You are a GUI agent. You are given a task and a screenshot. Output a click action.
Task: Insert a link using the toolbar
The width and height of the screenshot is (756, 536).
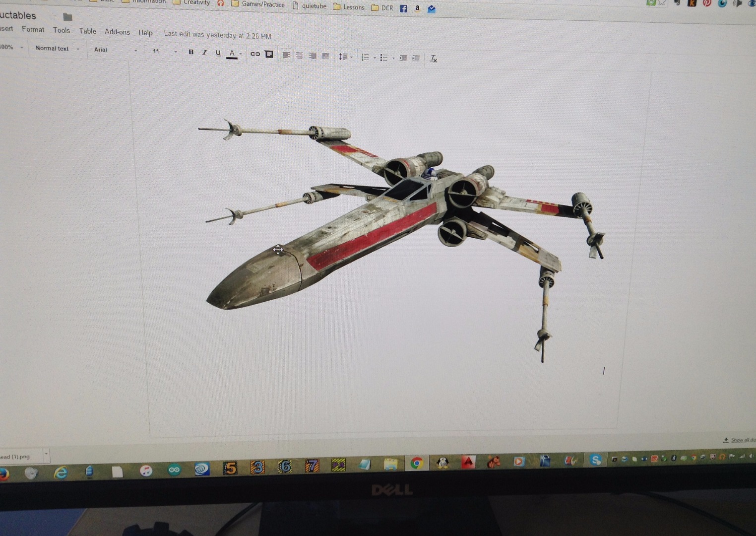255,54
